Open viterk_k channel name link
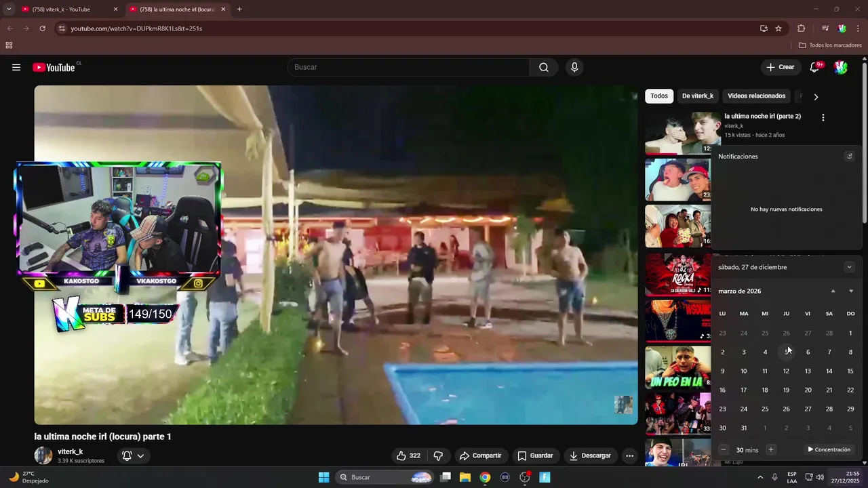Image resolution: width=868 pixels, height=488 pixels. pyautogui.click(x=71, y=451)
